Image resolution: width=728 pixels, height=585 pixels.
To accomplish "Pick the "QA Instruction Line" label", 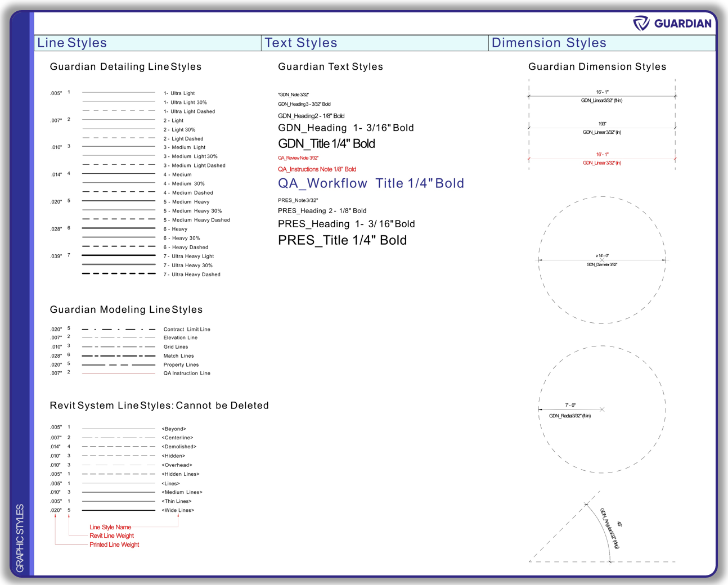I will click(x=187, y=373).
